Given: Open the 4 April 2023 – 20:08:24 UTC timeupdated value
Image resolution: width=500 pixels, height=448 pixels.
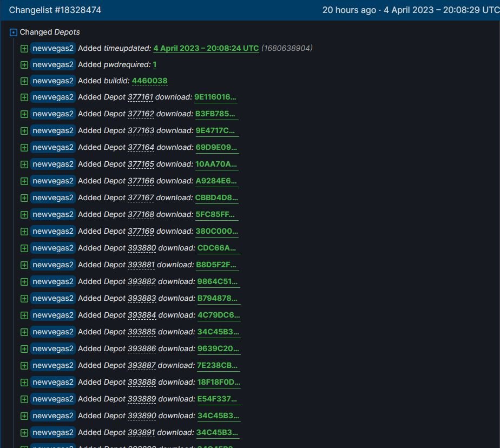Looking at the screenshot, I should pos(206,49).
